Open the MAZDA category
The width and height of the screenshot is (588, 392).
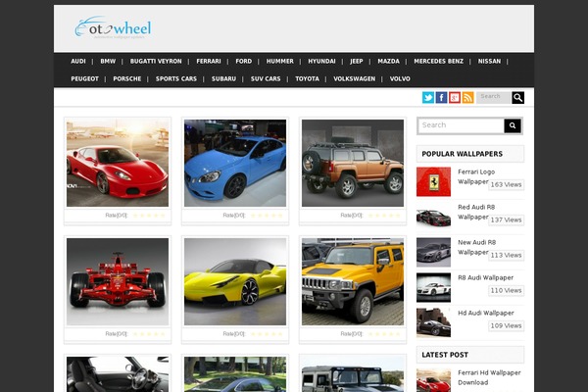click(x=388, y=61)
